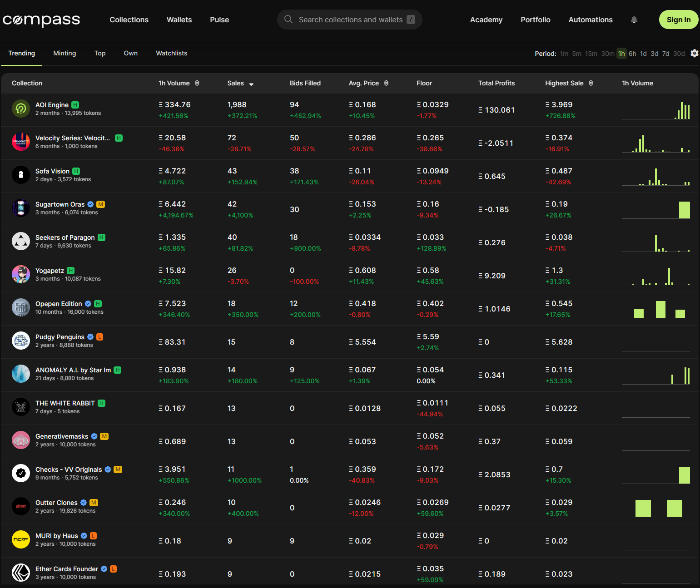Open the Watchlists tab
Viewport: 700px width, 588px height.
pos(171,53)
